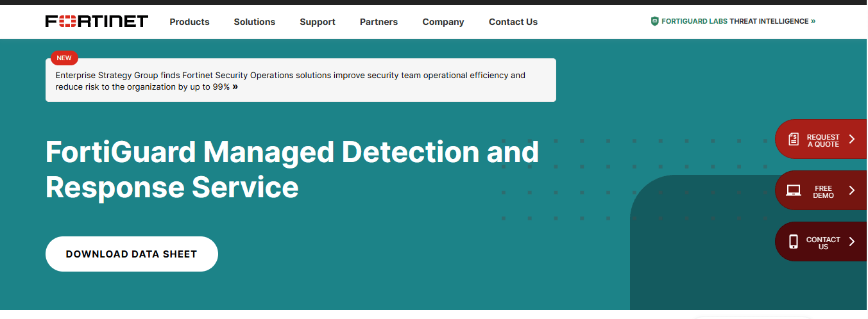Screen dimensions: 868x319
Task: Click the Request a Quote document icon
Action: click(794, 139)
